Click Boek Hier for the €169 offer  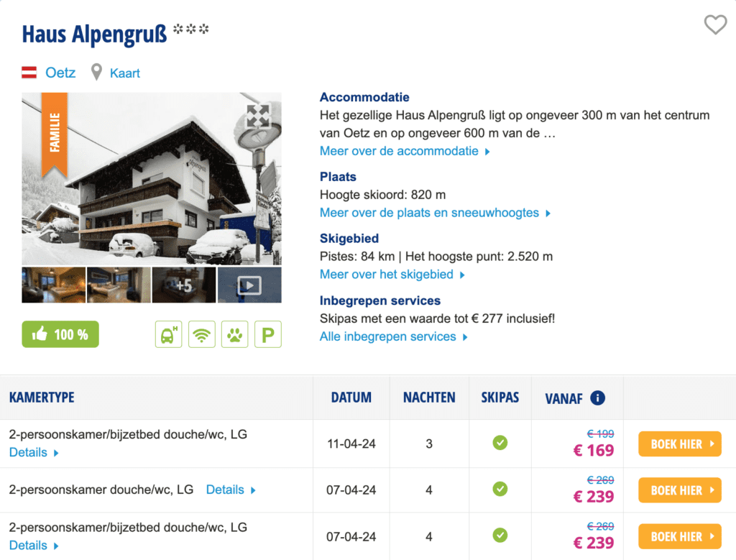[679, 444]
